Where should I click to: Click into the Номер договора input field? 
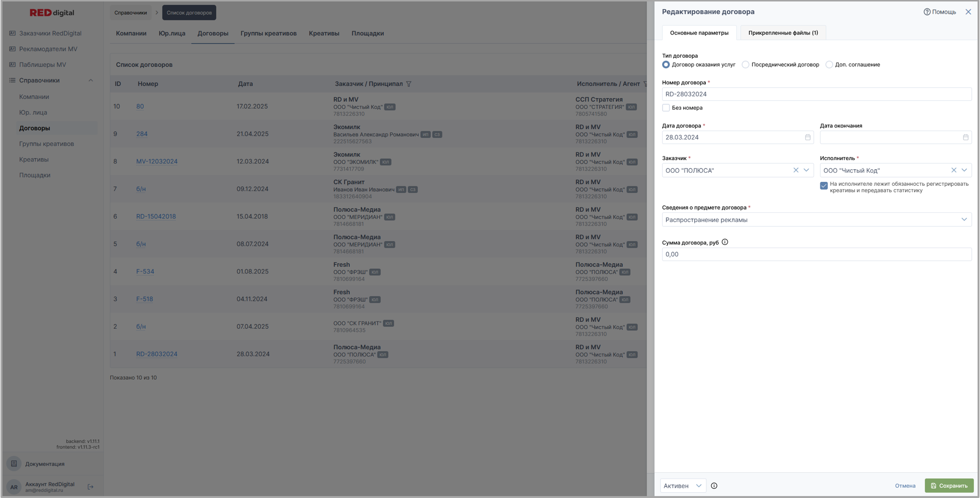tap(816, 94)
